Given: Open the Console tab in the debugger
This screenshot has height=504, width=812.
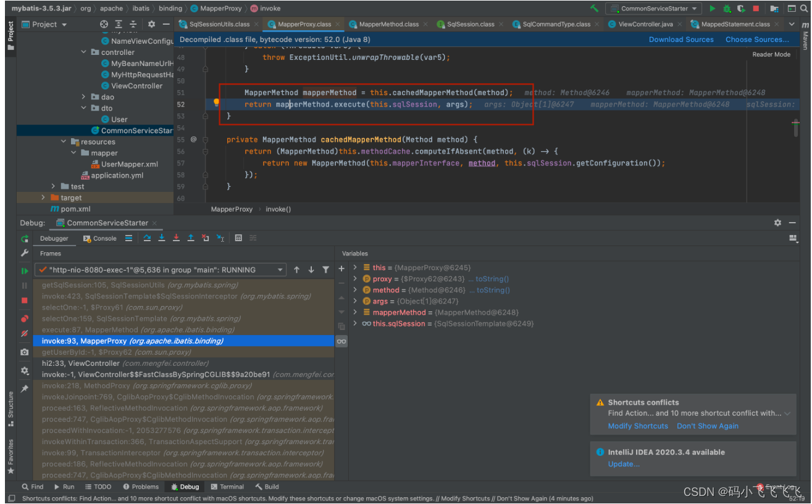Looking at the screenshot, I should click(x=99, y=238).
